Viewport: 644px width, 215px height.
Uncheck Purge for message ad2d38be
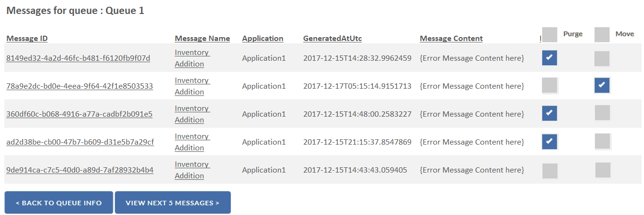tap(550, 142)
